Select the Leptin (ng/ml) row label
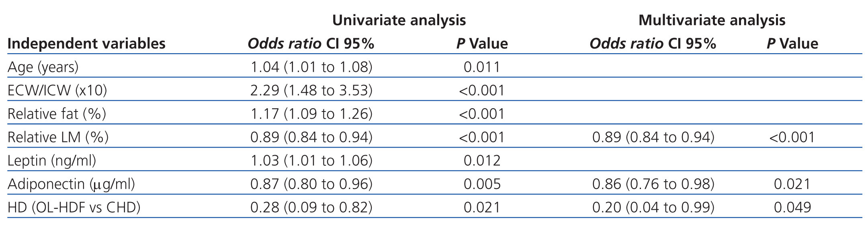868x229 pixels. [52, 160]
